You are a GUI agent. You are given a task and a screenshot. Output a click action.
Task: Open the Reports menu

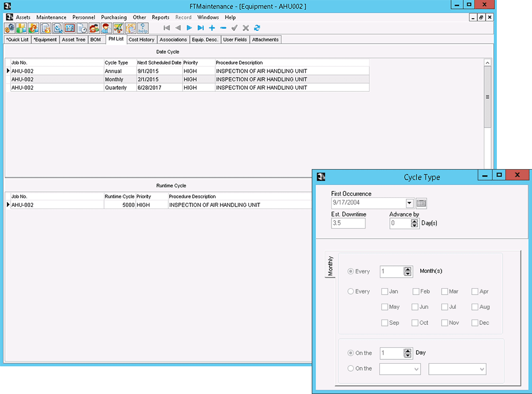click(161, 18)
